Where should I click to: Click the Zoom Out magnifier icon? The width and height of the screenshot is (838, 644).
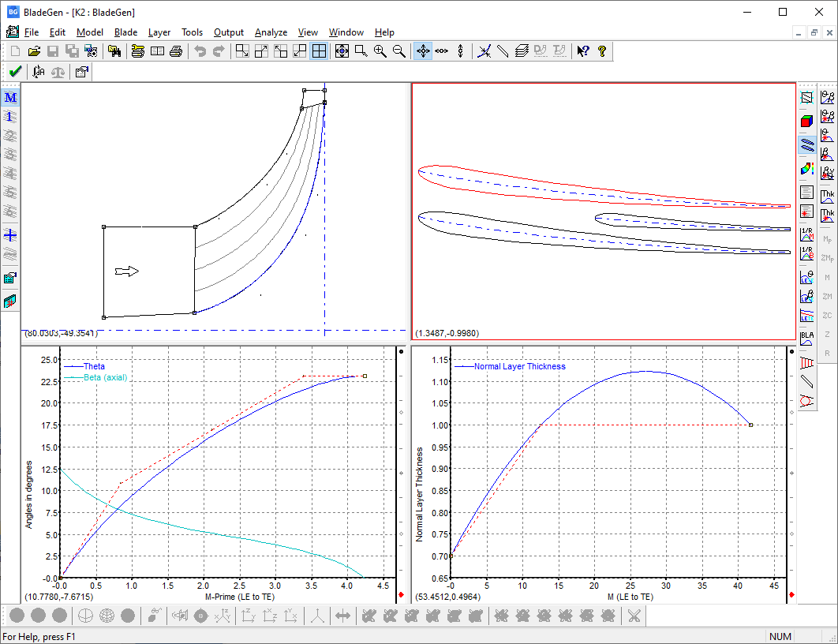point(399,51)
